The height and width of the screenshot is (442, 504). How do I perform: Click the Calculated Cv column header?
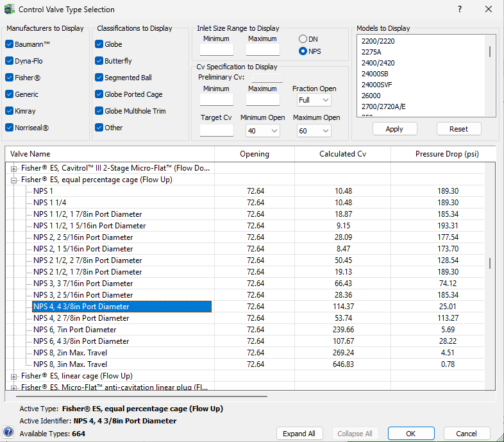pos(342,154)
